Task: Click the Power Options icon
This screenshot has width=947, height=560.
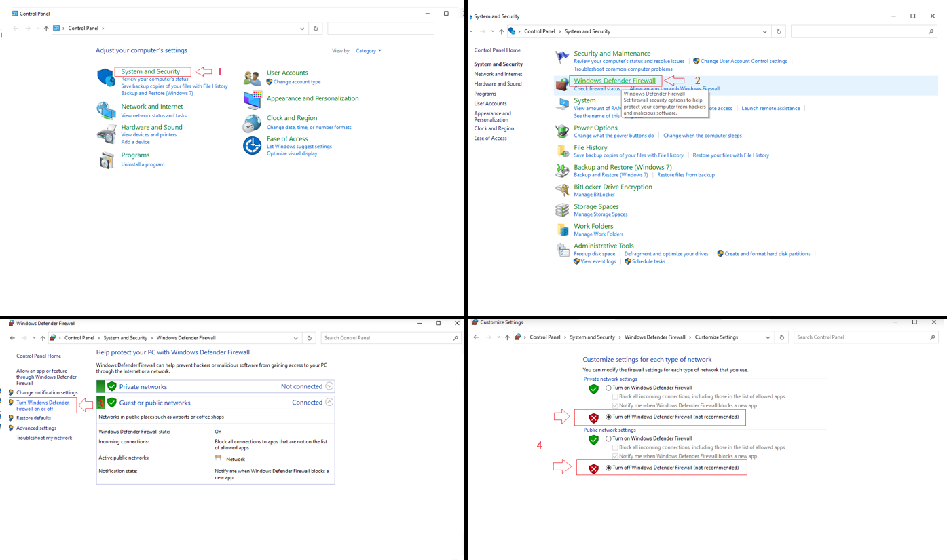Action: pos(562,131)
